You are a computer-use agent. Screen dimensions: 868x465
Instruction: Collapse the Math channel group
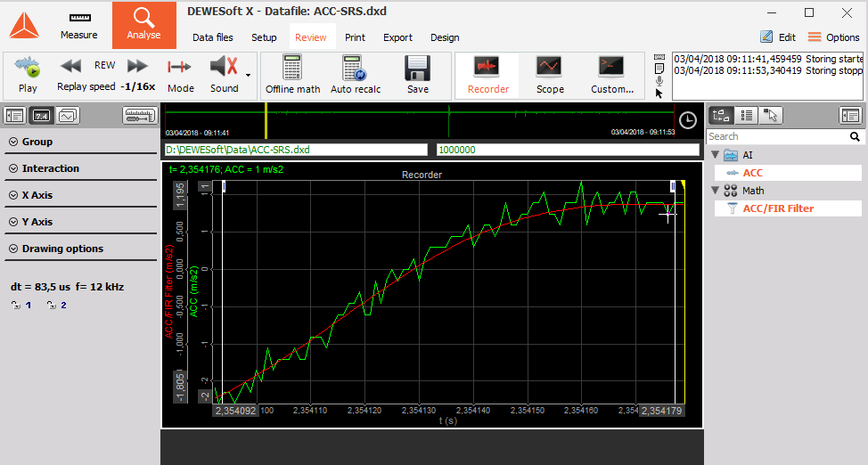click(x=716, y=191)
